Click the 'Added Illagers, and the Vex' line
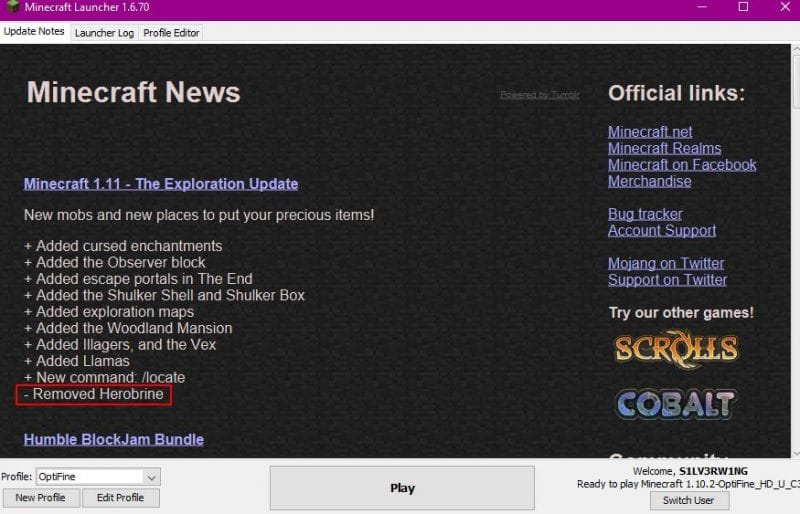The height and width of the screenshot is (514, 800). pos(120,345)
